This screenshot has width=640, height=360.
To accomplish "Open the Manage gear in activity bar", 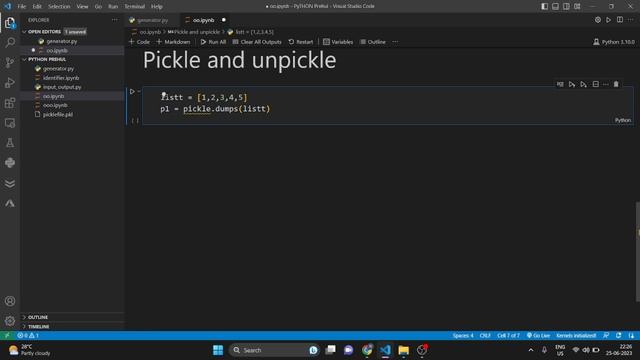I will (x=10, y=321).
